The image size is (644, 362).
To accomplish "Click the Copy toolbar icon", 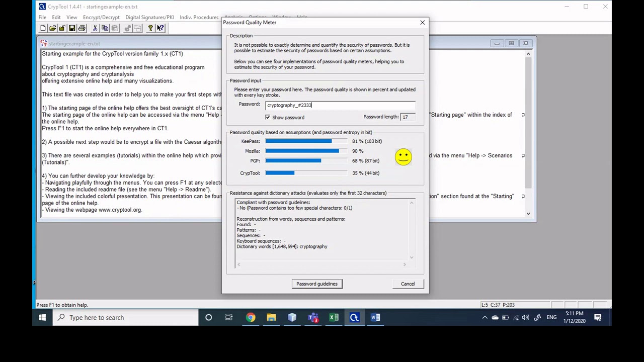I will click(x=105, y=28).
